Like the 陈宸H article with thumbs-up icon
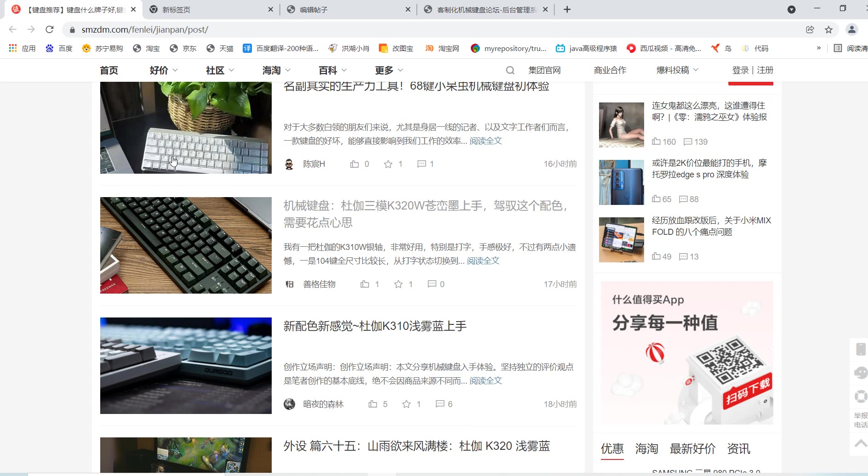Image resolution: width=868 pixels, height=476 pixels. [x=354, y=164]
